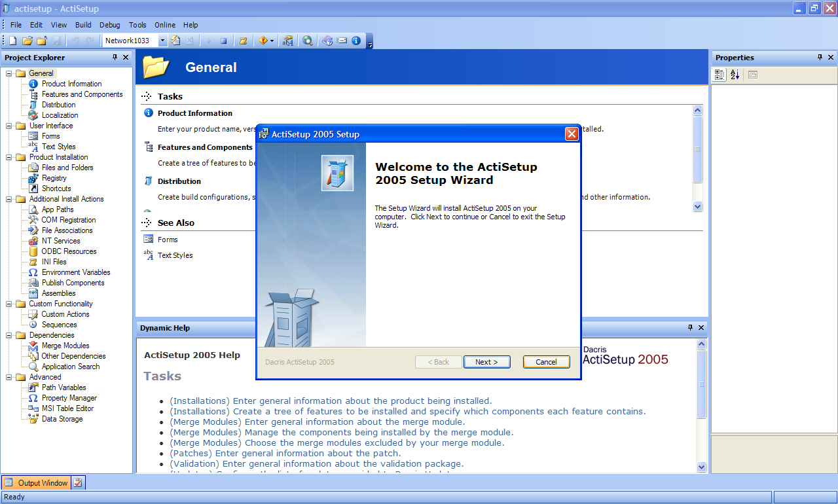Close the Project Explorer panel
Screen dimensions: 838x504
click(126, 58)
